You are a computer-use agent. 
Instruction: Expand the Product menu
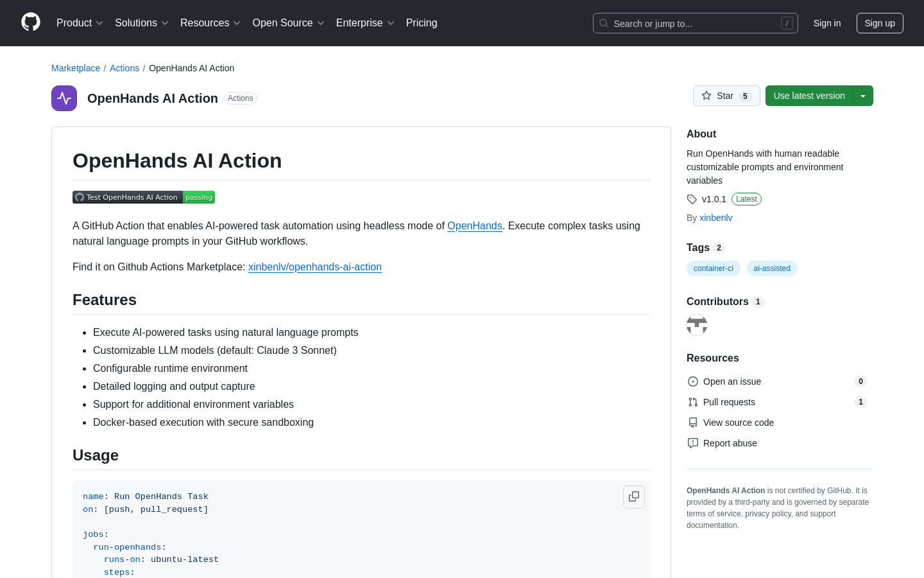[80, 23]
